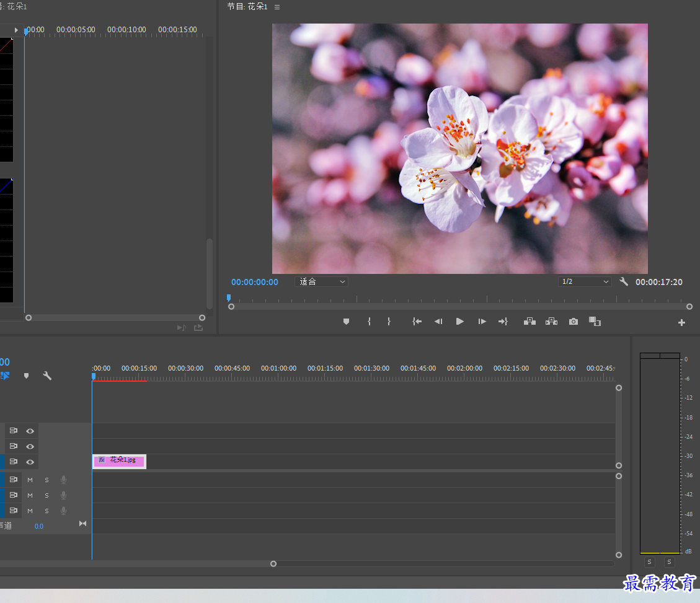Screen dimensions: 700x603
Task: Toggle eye on the 花朵1.jpg clip's track
Action: click(30, 462)
